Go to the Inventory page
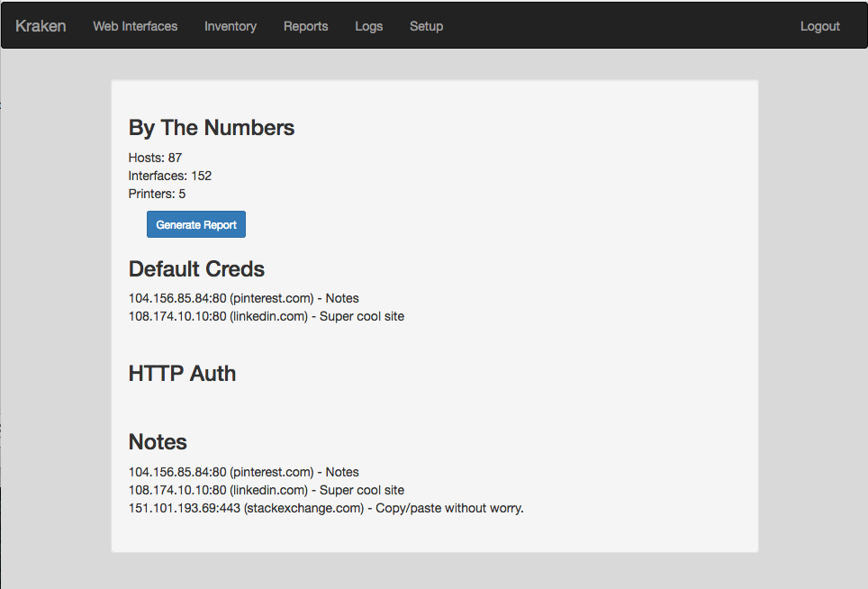 tap(231, 26)
